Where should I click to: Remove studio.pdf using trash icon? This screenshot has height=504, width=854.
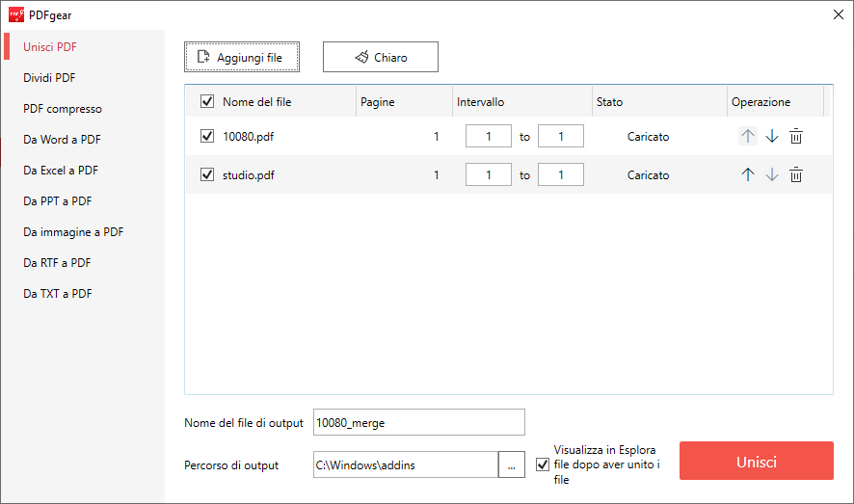796,175
